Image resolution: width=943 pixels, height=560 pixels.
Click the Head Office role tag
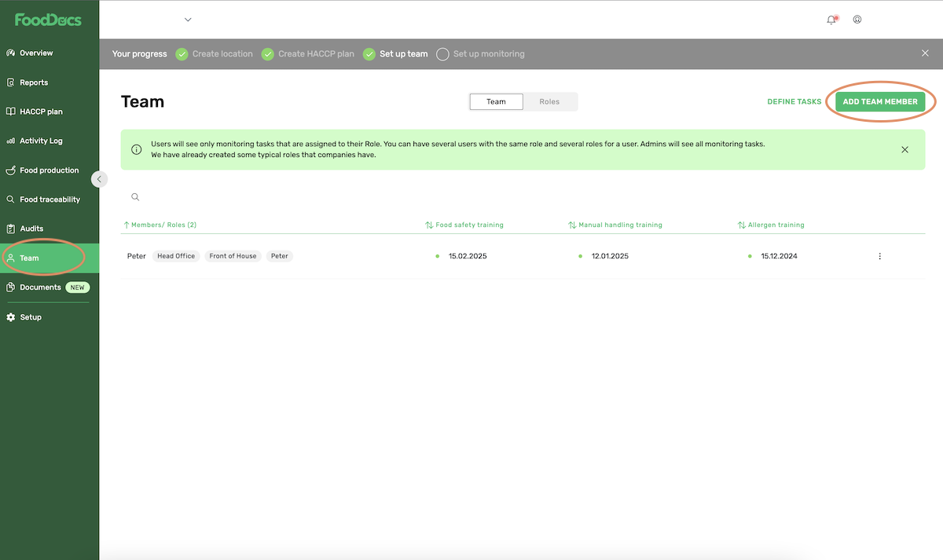(x=176, y=256)
